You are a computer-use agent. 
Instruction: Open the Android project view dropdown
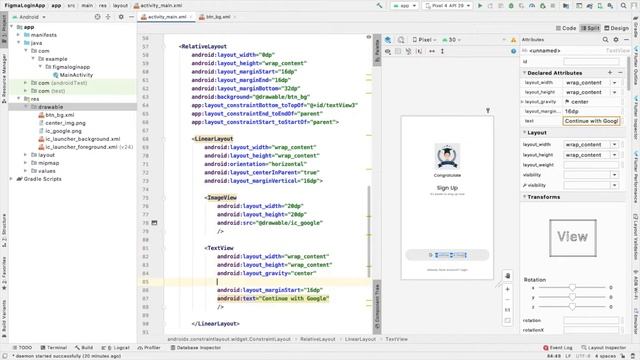[x=29, y=17]
